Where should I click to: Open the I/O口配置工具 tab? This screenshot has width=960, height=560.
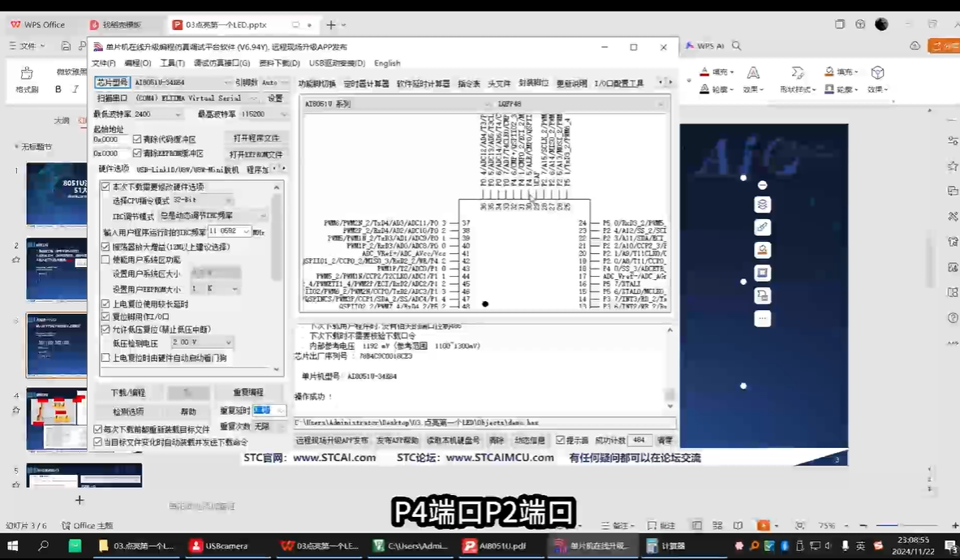(619, 84)
